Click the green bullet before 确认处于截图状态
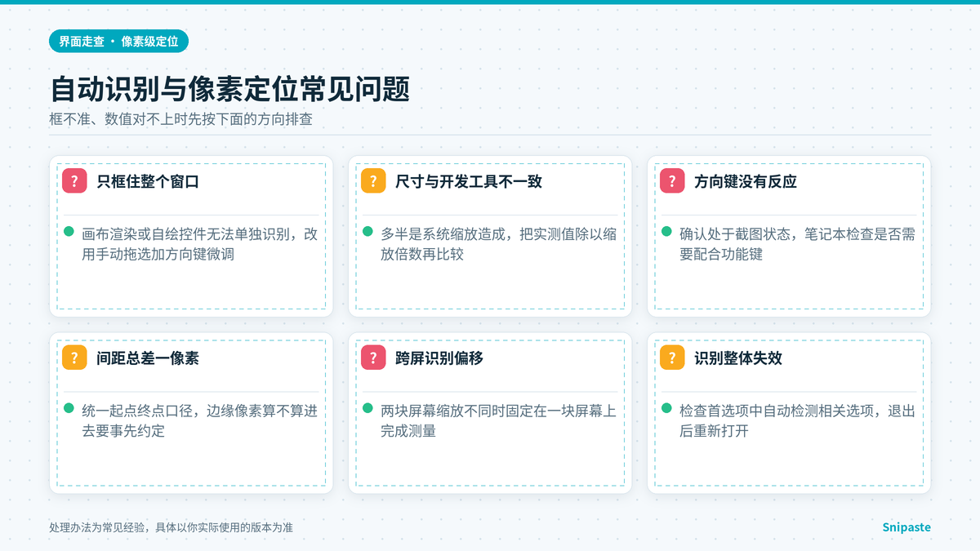Viewport: 980px width, 551px height. pos(666,233)
